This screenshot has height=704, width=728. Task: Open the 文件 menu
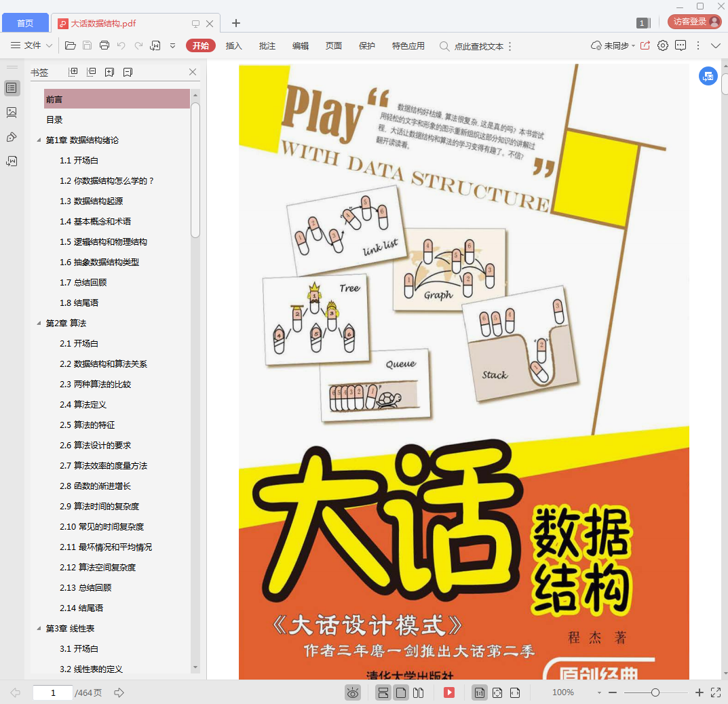pos(31,45)
